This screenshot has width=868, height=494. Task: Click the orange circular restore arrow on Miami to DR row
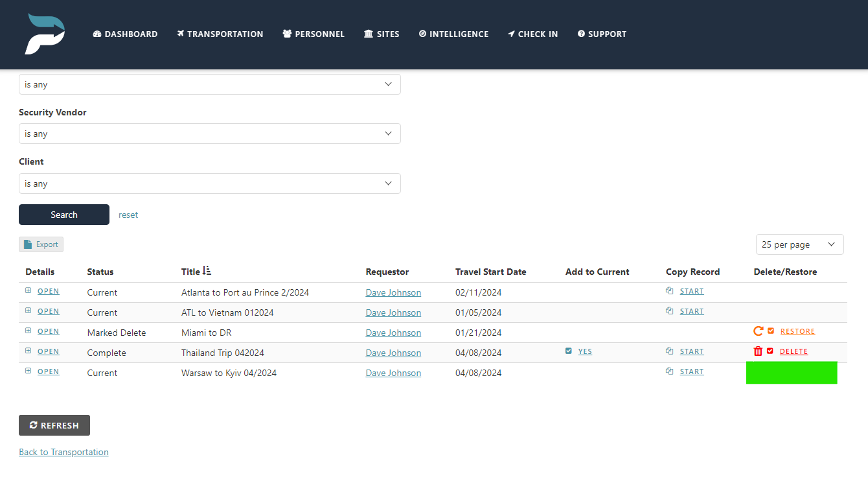point(758,331)
